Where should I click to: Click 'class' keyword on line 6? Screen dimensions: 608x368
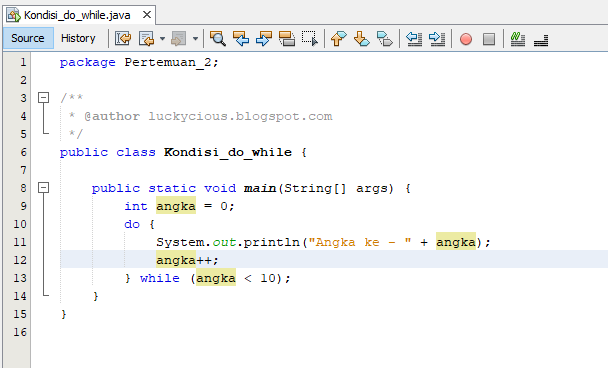pyautogui.click(x=136, y=152)
